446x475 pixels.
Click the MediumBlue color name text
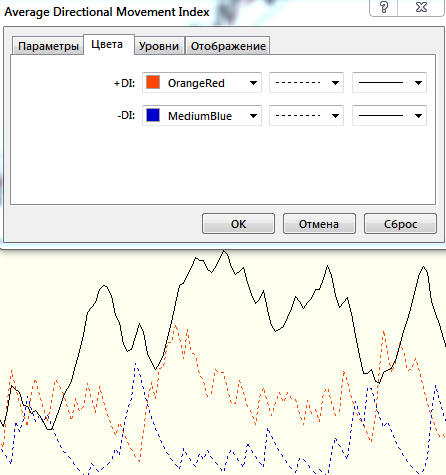pos(200,116)
